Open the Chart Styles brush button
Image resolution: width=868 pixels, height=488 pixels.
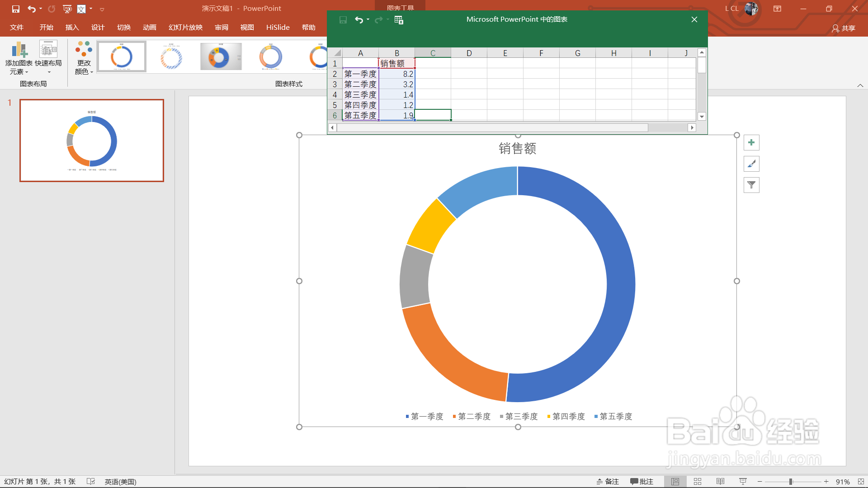click(x=751, y=164)
